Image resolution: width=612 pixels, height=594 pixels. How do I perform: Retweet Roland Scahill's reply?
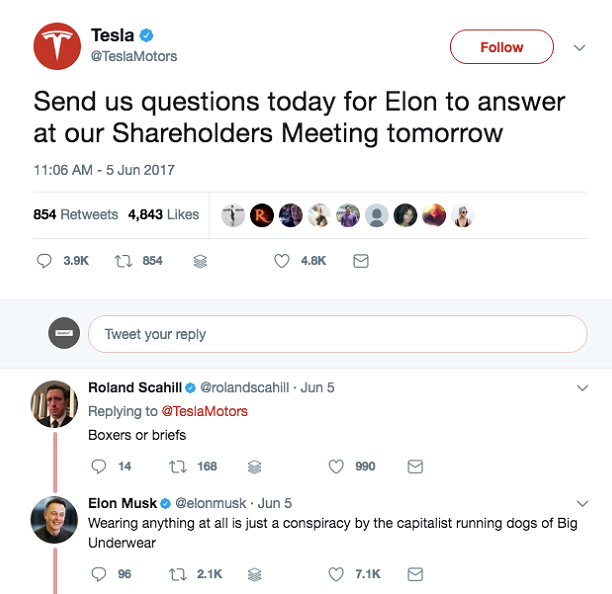[x=180, y=466]
